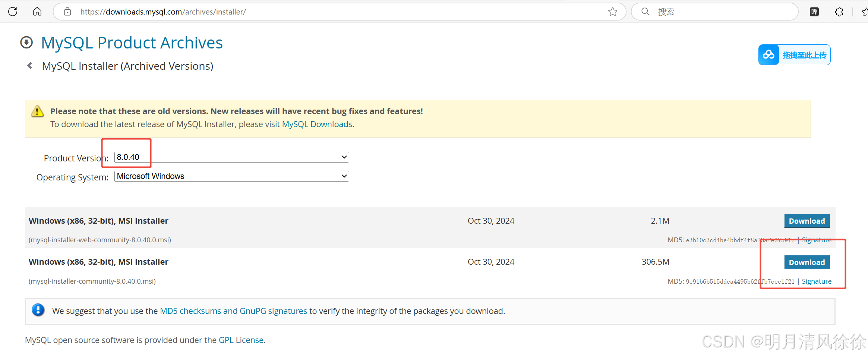Reload the page with the refresh icon

pyautogui.click(x=13, y=12)
